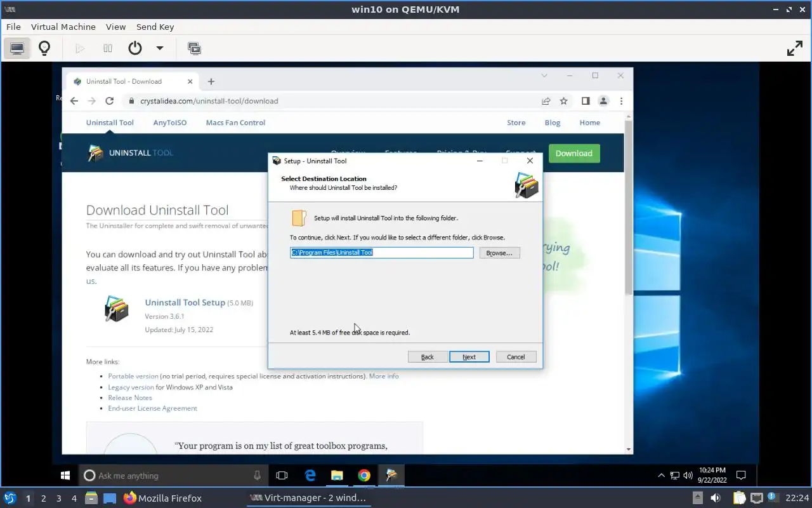
Task: Open the Send Key menu
Action: (155, 27)
